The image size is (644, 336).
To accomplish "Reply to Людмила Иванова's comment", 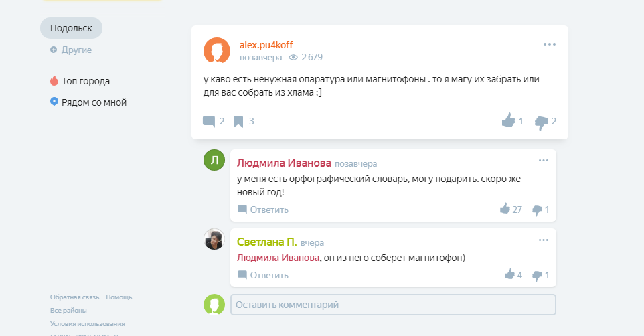I will tap(268, 209).
